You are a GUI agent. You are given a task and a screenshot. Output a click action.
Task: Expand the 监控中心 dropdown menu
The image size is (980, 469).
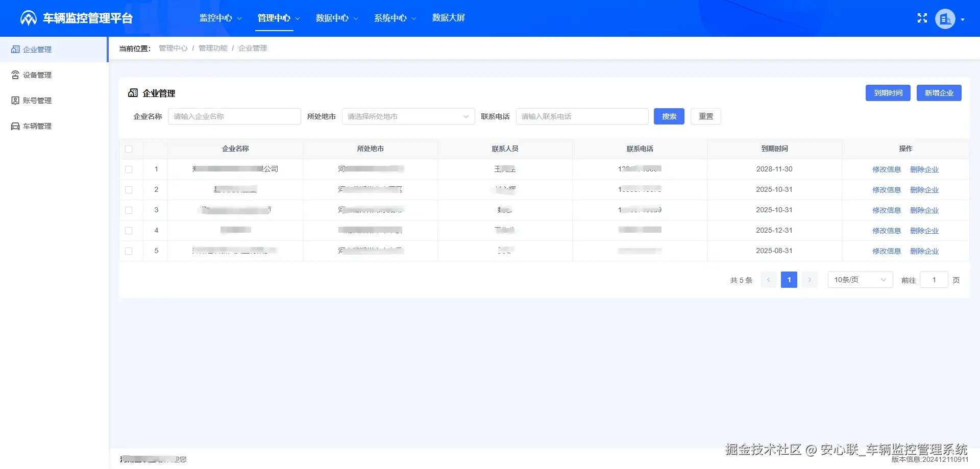[x=220, y=18]
